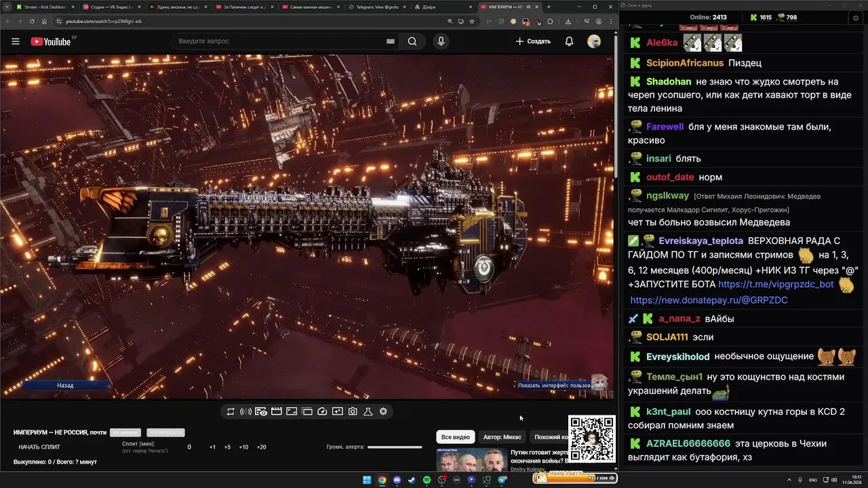Switch to the Студия — VK Видео tab
Viewport: 868px width, 488px height.
[112, 7]
